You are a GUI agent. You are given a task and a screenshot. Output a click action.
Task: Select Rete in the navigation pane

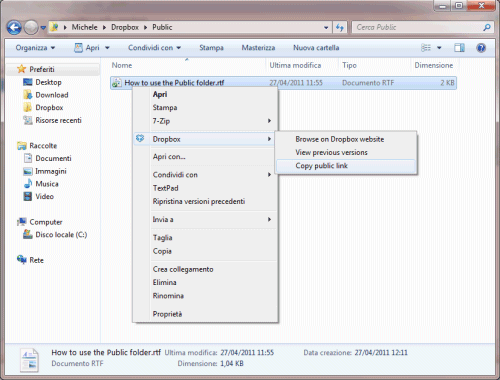[30, 260]
